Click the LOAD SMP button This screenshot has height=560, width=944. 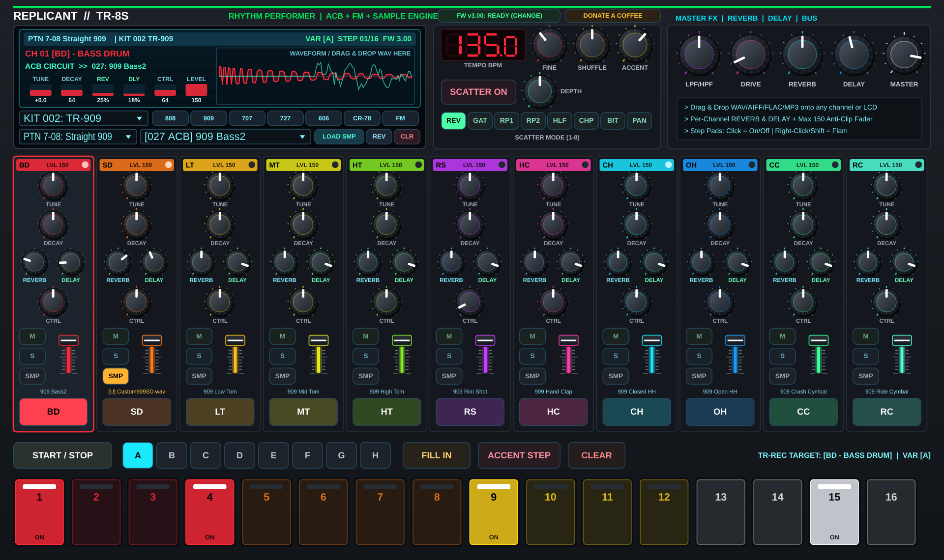[x=339, y=137]
